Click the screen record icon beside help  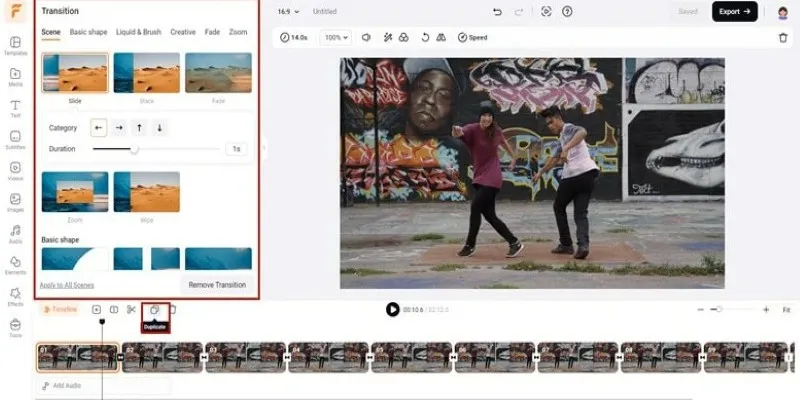click(546, 11)
